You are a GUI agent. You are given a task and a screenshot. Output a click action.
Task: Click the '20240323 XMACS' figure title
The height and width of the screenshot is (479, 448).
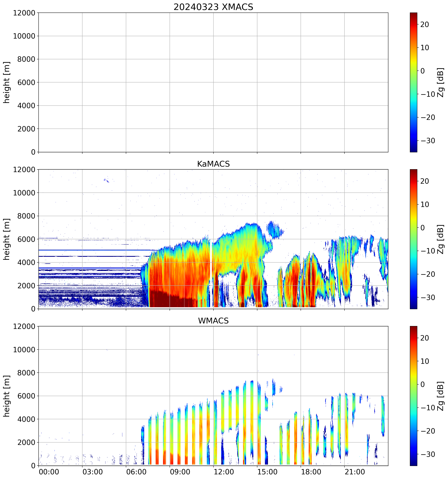tap(213, 7)
